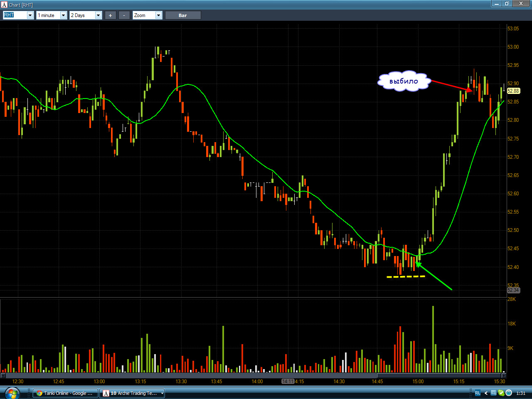Screen dimensions: 532x399
Task: Click the blue grid tray icon
Action: coord(493,393)
